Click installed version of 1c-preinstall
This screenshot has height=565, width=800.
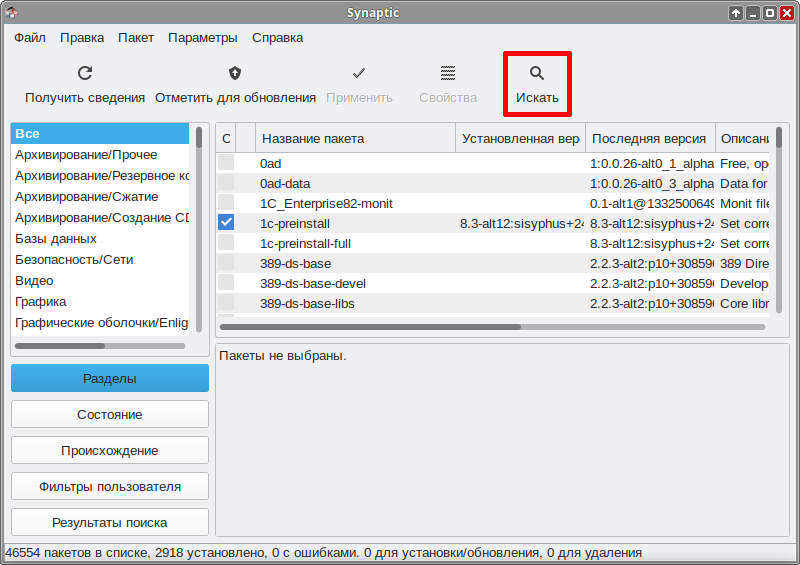click(521, 224)
